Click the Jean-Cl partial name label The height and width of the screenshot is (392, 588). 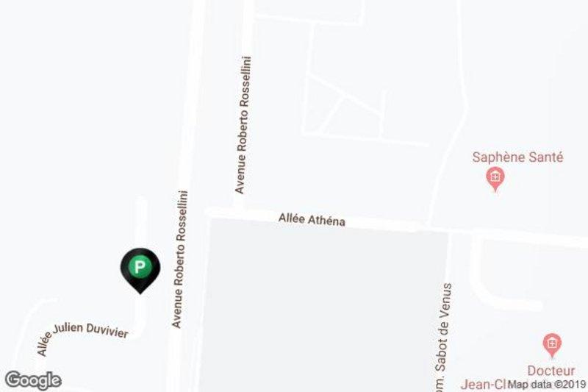click(484, 385)
